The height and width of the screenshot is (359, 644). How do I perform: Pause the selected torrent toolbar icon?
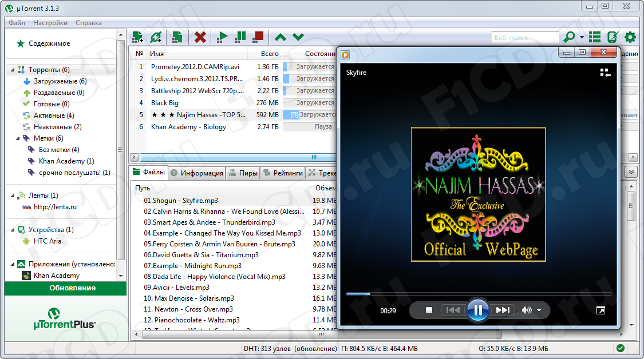(x=240, y=37)
